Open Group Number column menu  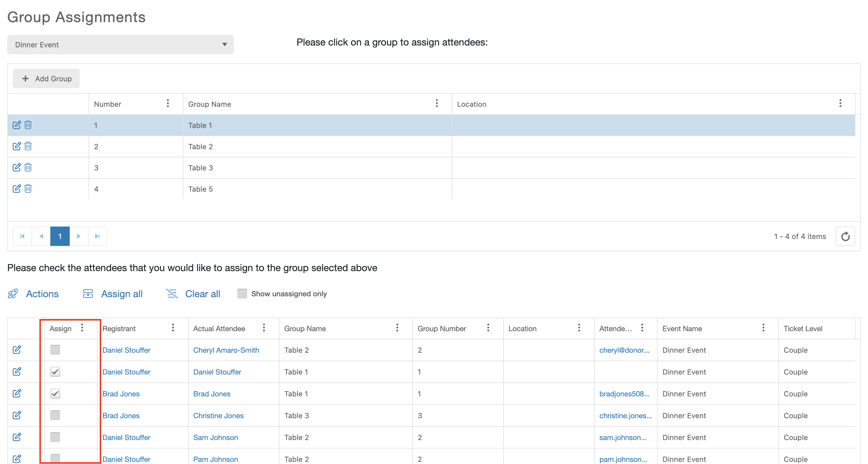[488, 328]
